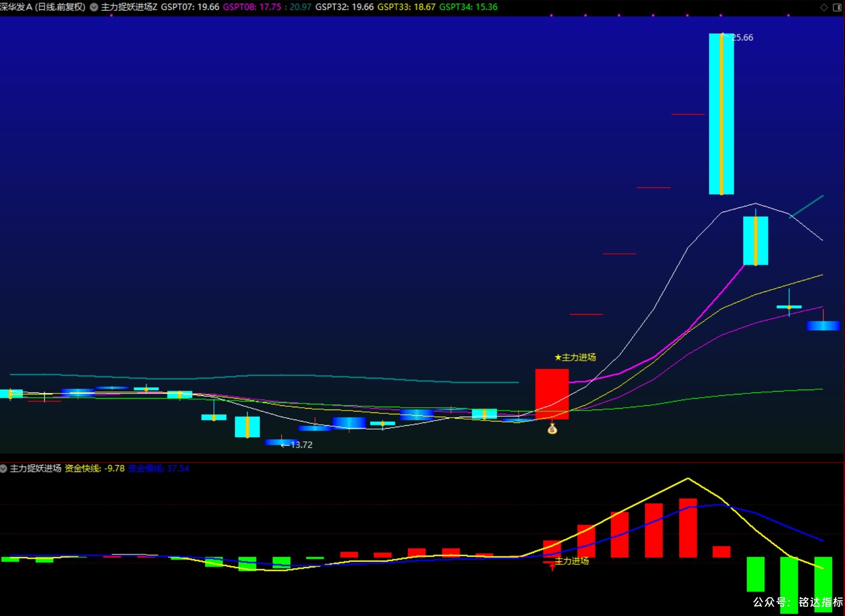
Task: Click the red up-arrow entry marker
Action: [x=552, y=566]
